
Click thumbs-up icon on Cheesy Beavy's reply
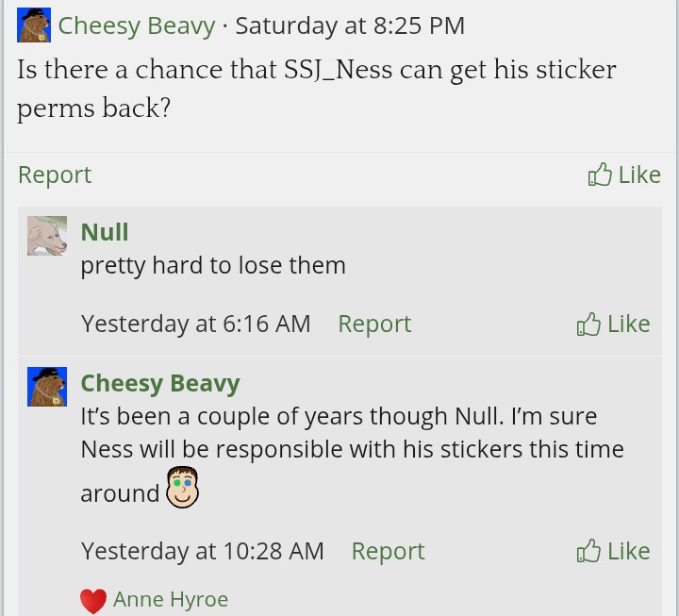click(x=588, y=552)
